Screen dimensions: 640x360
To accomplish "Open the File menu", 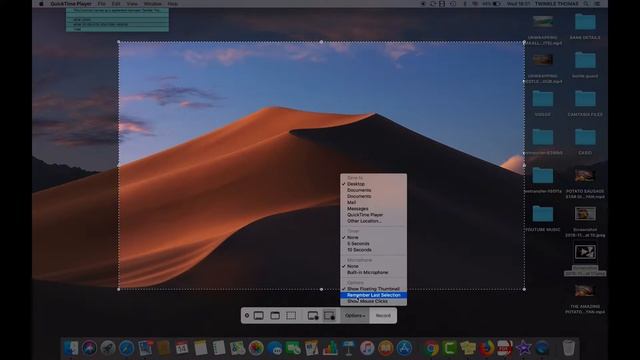I will (x=102, y=4).
